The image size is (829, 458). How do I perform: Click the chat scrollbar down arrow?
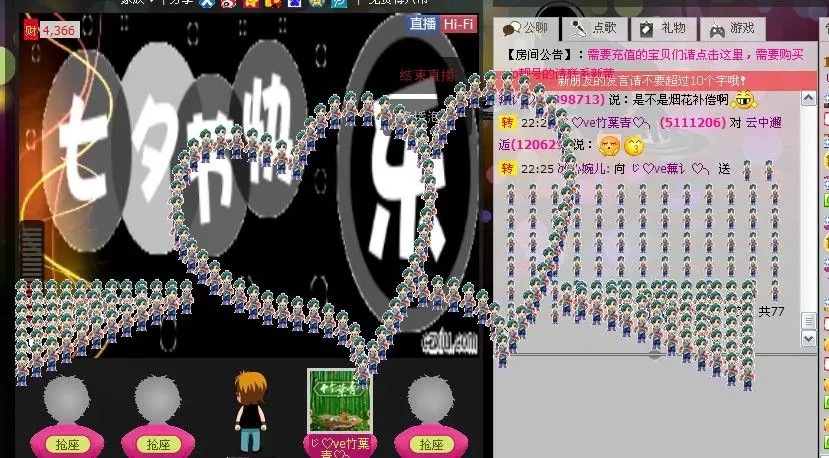pyautogui.click(x=808, y=338)
